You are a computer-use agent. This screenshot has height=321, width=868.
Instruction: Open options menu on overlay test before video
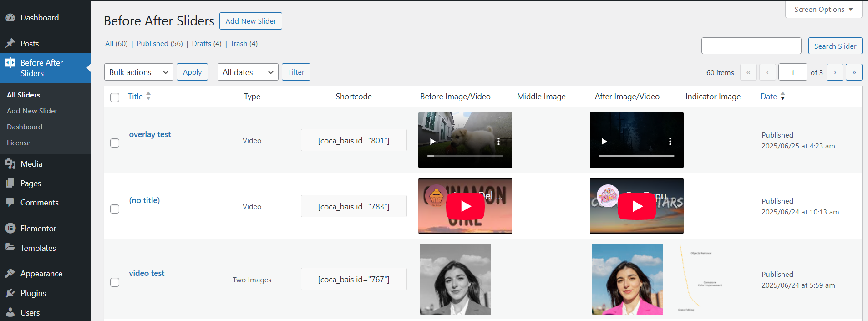pos(499,141)
